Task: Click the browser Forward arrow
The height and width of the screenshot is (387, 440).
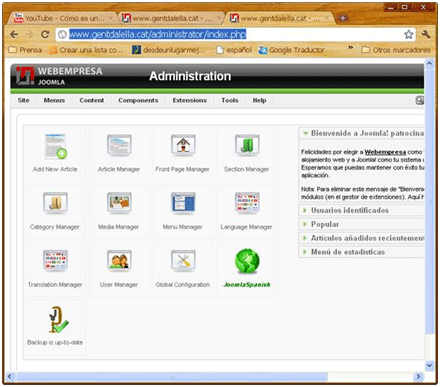Action: point(30,34)
